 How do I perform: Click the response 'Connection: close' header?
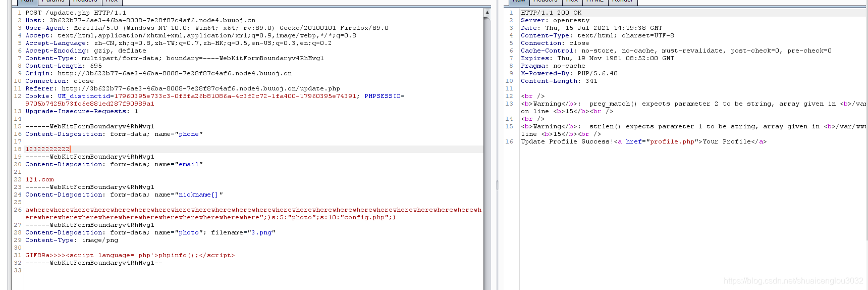coord(555,43)
